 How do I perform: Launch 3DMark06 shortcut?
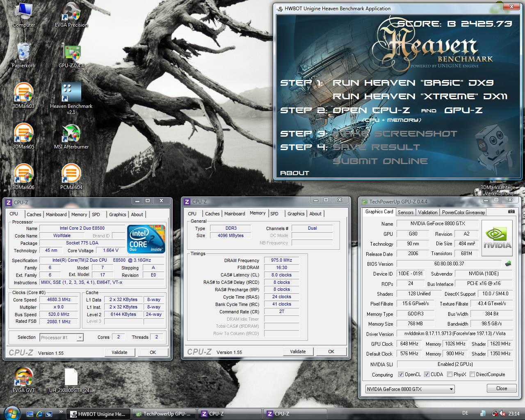(23, 177)
